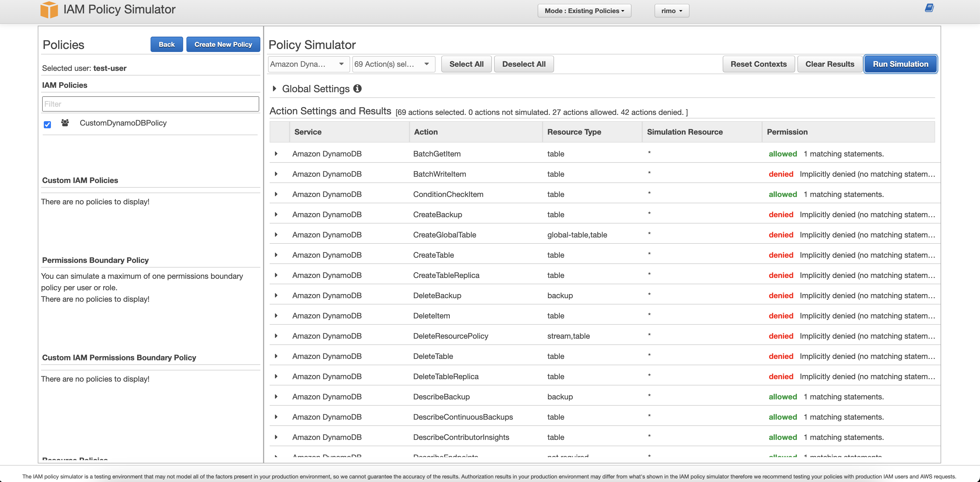Select the CustomDynamoDBPolicy policy name
The height and width of the screenshot is (482, 980).
(x=123, y=123)
